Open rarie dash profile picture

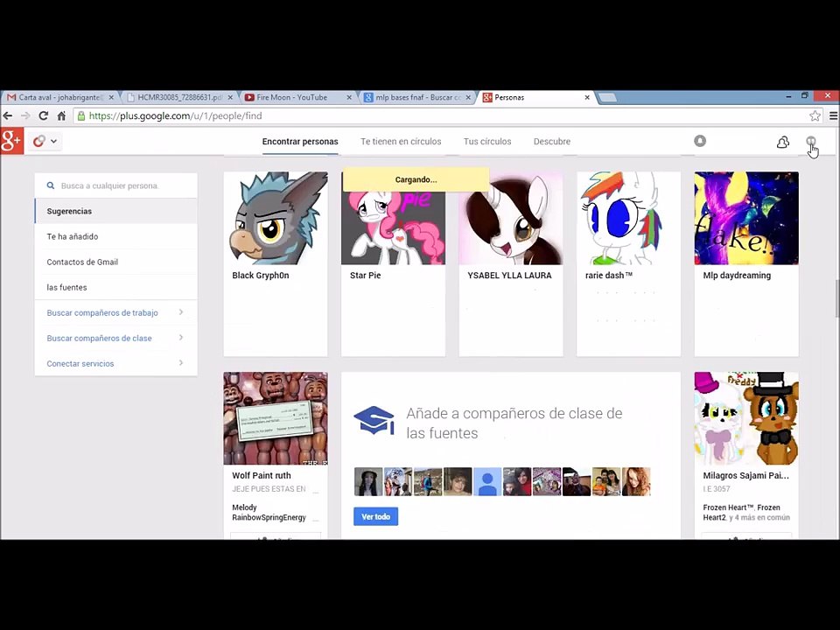tap(628, 218)
